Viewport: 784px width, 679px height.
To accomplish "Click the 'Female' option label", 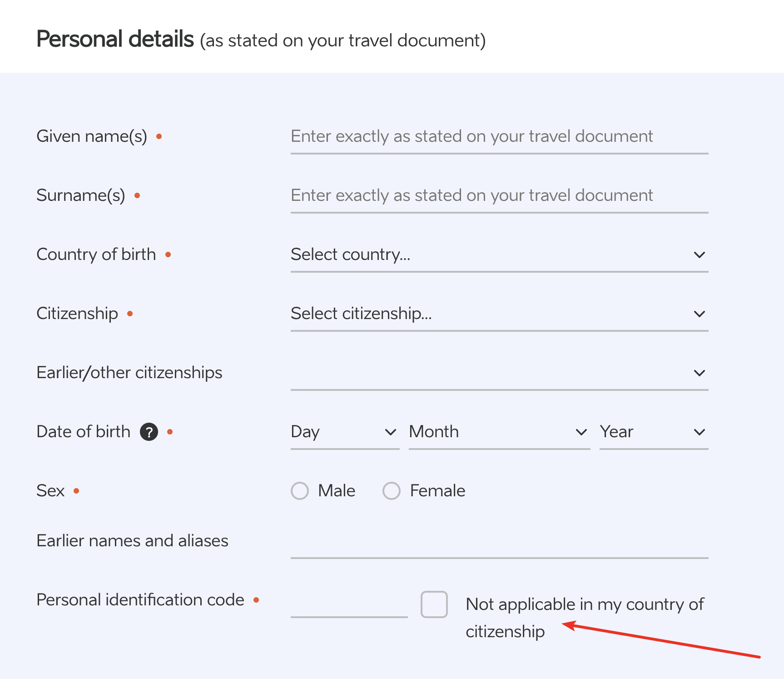I will (438, 491).
